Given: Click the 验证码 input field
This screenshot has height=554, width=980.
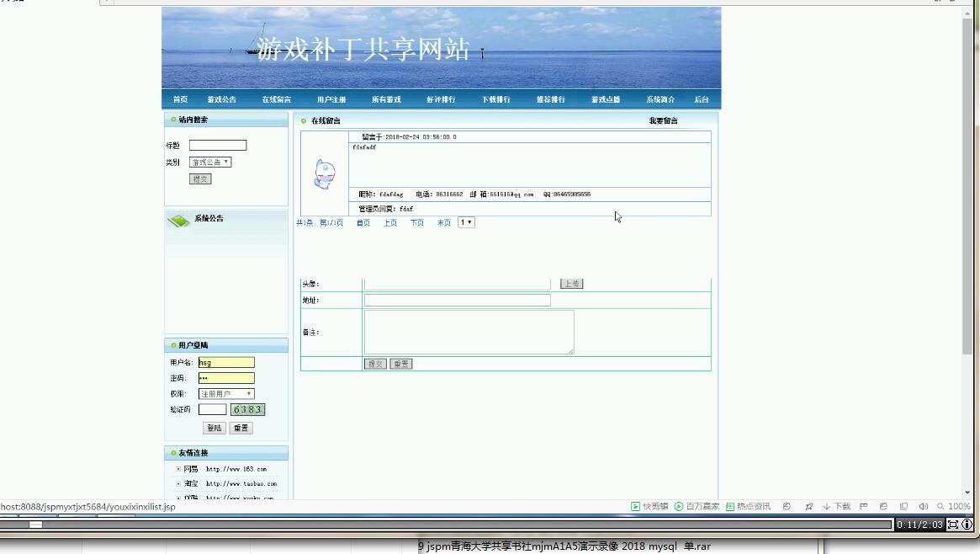Looking at the screenshot, I should [213, 409].
